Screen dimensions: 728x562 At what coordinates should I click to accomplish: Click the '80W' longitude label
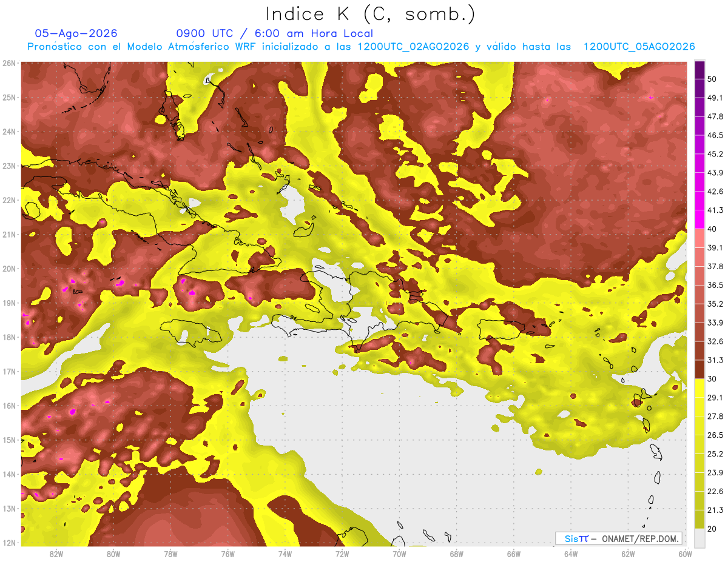(113, 554)
